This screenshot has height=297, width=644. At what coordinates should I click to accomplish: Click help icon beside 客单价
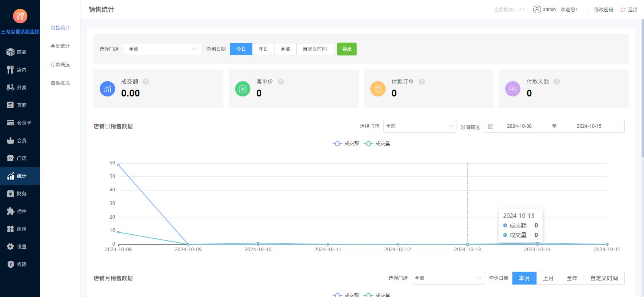281,82
